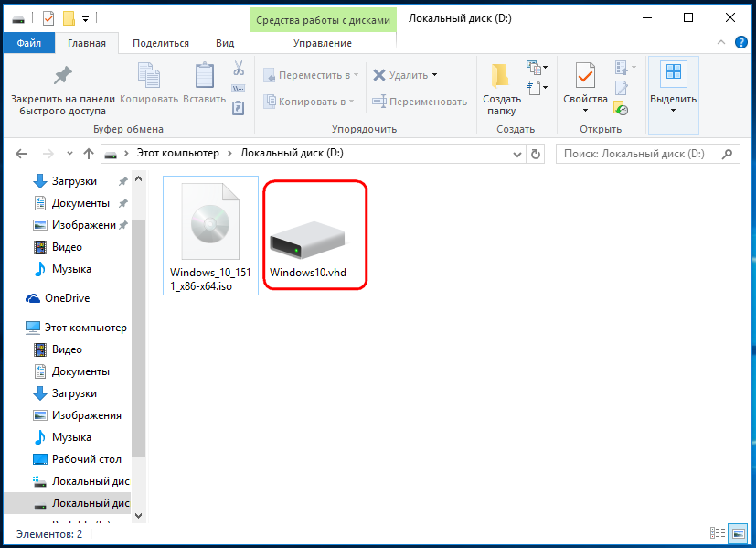Click the Переименовать button
756x548 pixels.
420,102
